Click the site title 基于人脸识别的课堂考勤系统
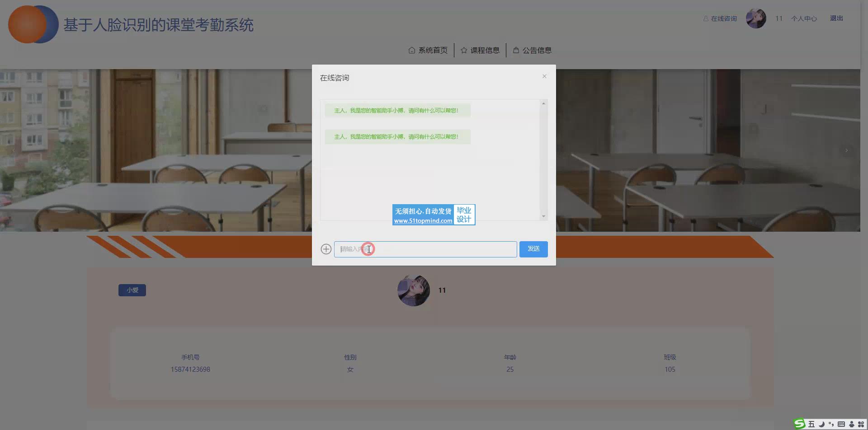Image resolution: width=868 pixels, height=430 pixels. click(158, 25)
